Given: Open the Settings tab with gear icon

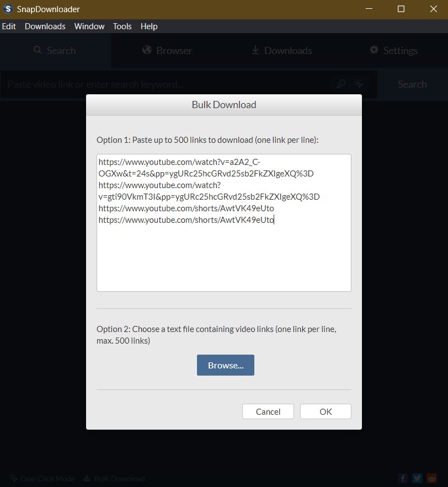Looking at the screenshot, I should (393, 50).
